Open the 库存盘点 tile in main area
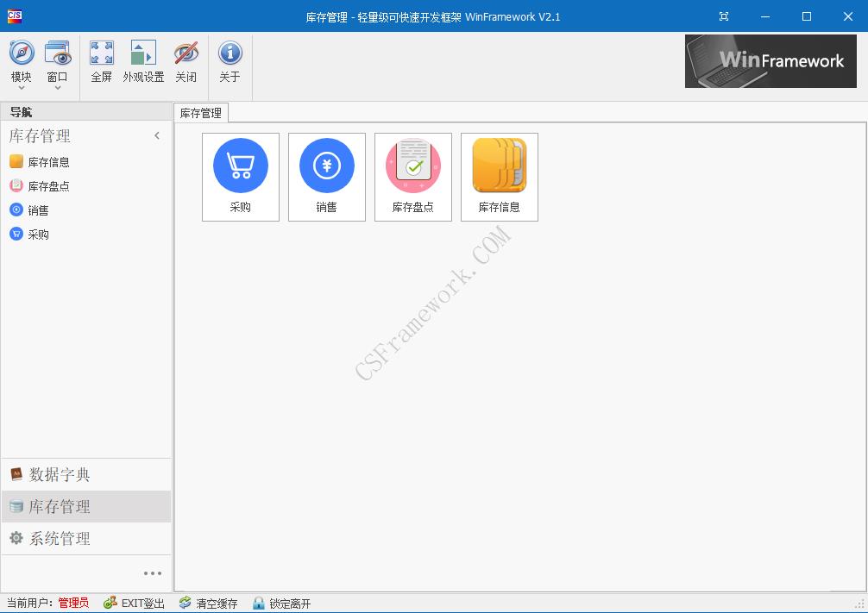 [x=412, y=176]
